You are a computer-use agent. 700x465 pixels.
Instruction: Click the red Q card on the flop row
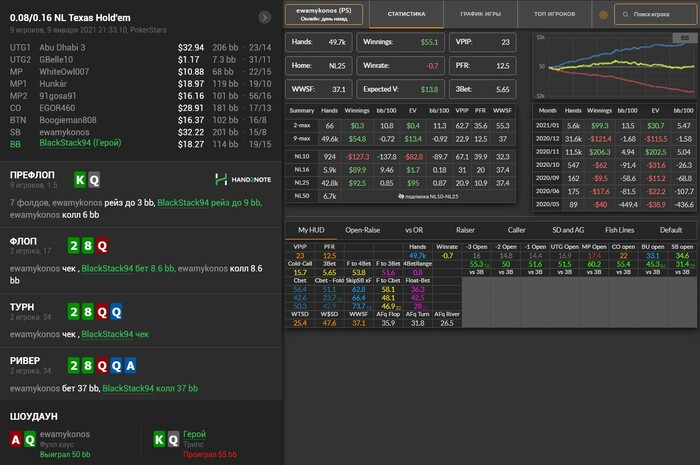click(102, 246)
